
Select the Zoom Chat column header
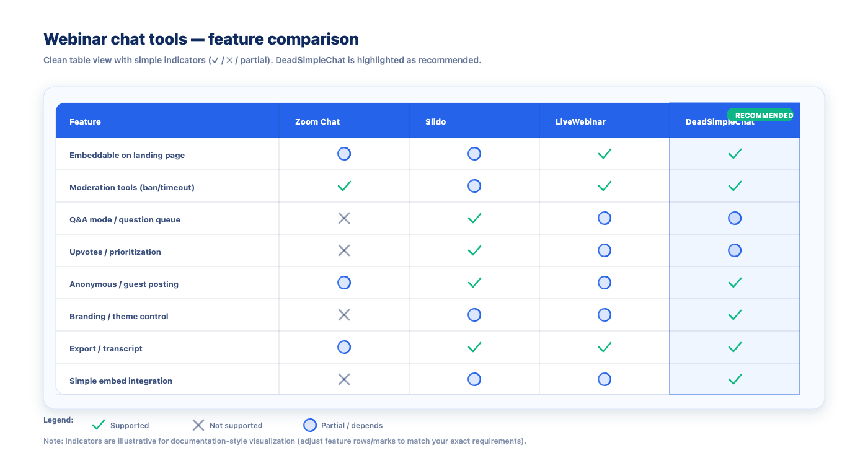[x=317, y=122]
